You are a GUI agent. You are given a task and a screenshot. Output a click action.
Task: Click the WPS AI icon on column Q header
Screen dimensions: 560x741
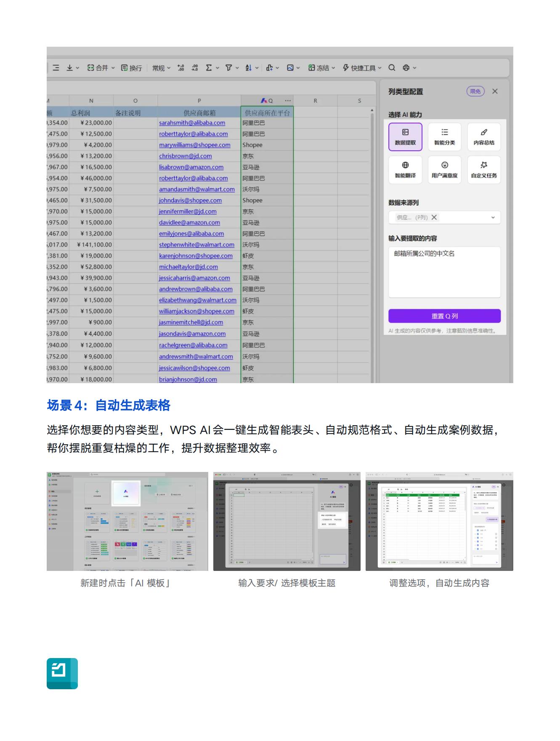(264, 101)
